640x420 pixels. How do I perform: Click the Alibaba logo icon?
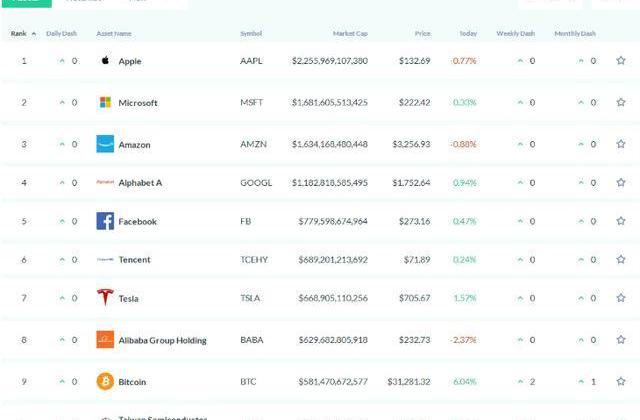(x=105, y=339)
